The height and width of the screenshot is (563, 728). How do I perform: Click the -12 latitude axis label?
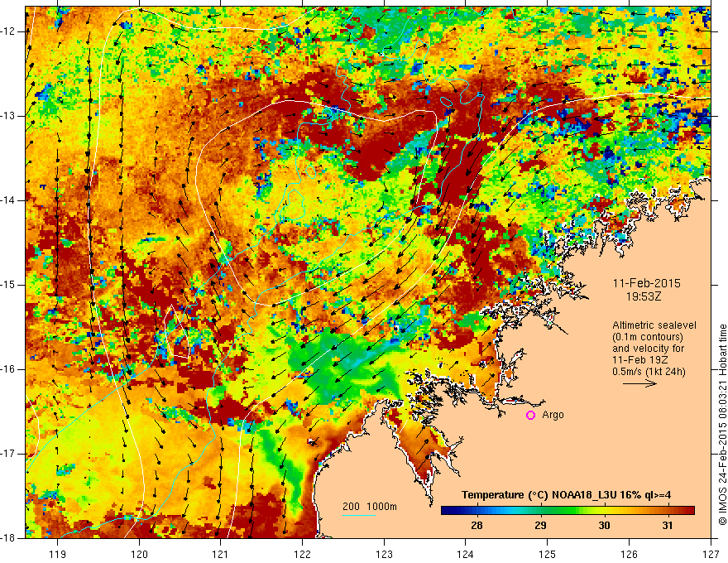(x=9, y=31)
